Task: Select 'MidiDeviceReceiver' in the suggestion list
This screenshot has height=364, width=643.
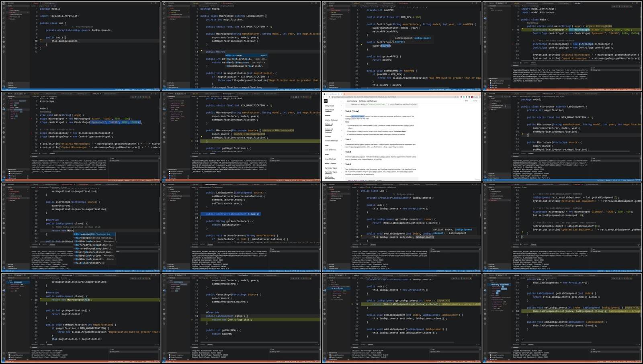Action: pyautogui.click(x=94, y=241)
